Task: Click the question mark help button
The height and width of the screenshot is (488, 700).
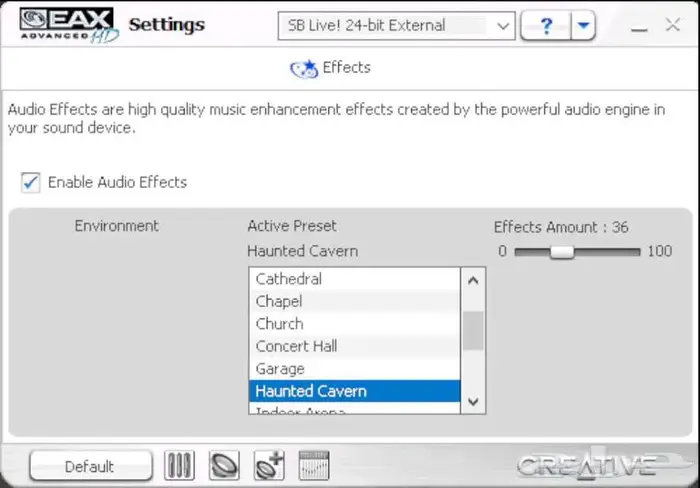Action: 546,26
